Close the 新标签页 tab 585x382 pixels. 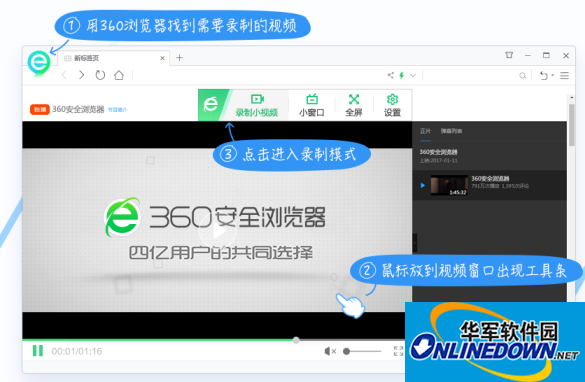click(162, 58)
